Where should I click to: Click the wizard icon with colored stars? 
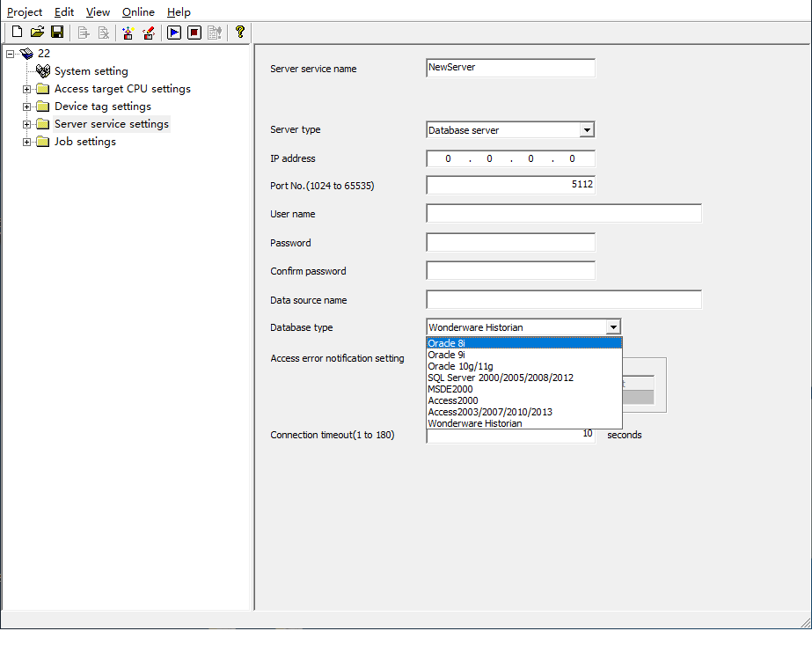point(128,33)
